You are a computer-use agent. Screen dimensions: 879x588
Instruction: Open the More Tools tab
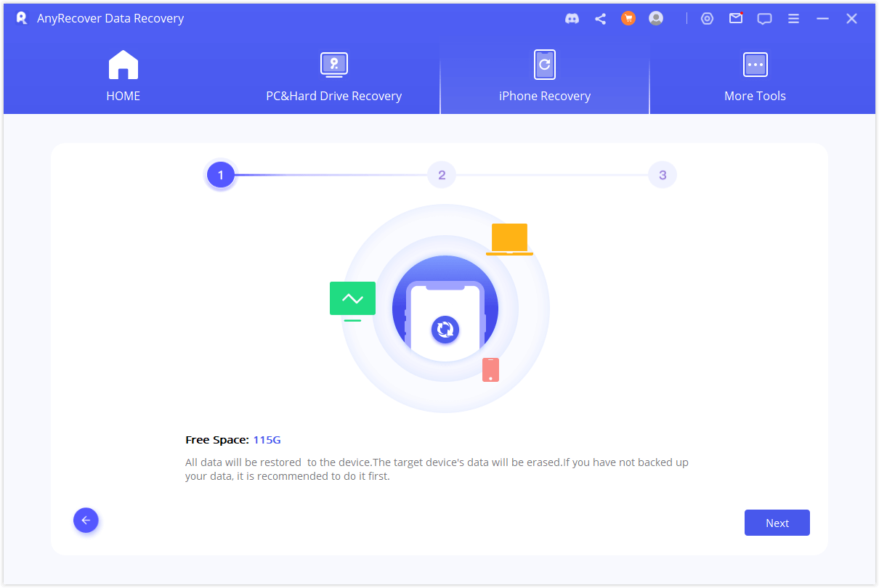click(755, 77)
